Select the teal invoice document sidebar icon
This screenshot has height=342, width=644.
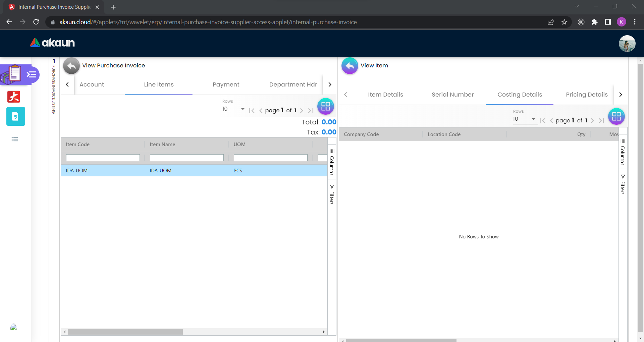pos(15,116)
